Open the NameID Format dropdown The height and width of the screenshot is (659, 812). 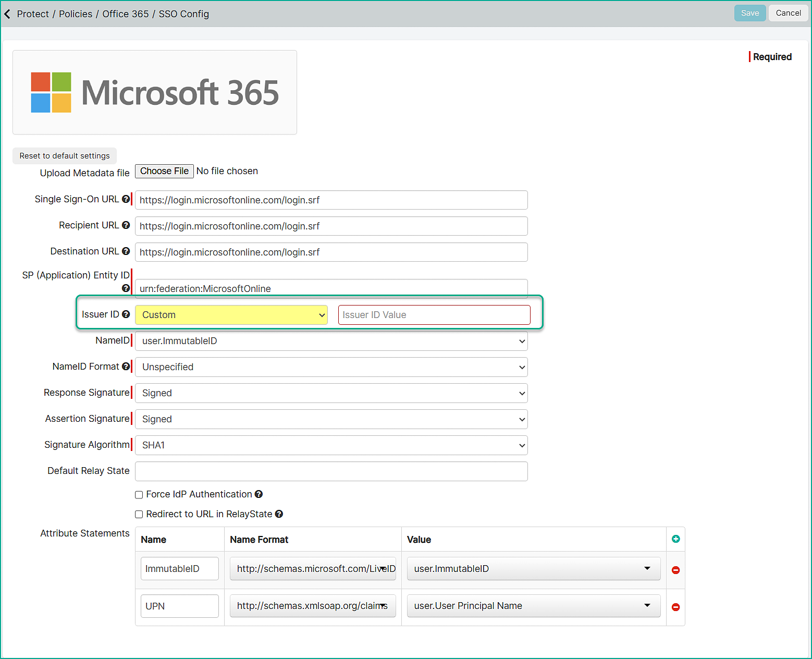(331, 367)
